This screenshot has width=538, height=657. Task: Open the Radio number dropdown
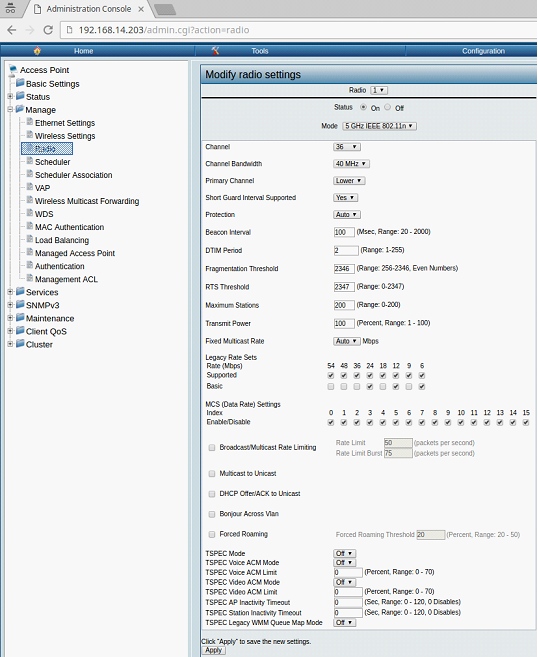pyautogui.click(x=379, y=90)
